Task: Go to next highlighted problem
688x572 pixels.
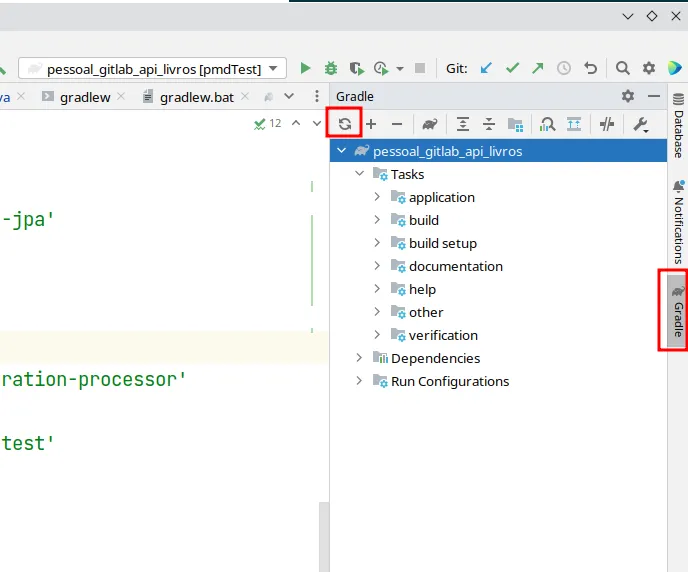Action: [x=316, y=124]
